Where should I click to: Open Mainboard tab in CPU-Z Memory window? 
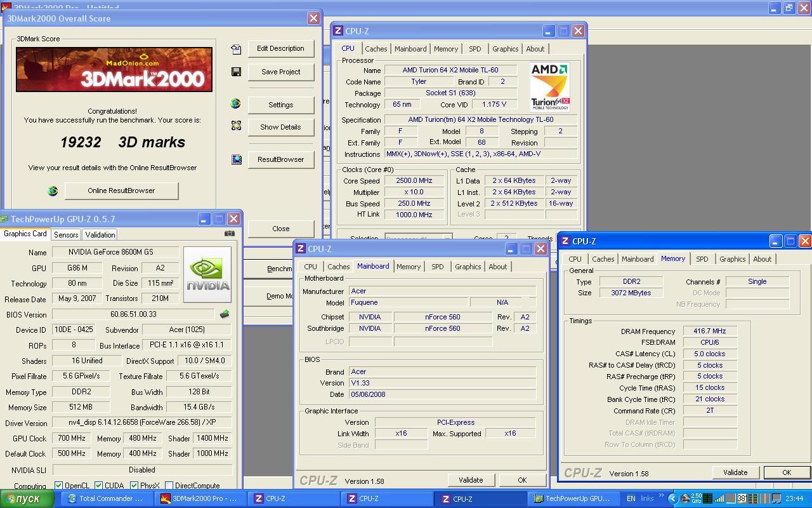tap(638, 259)
